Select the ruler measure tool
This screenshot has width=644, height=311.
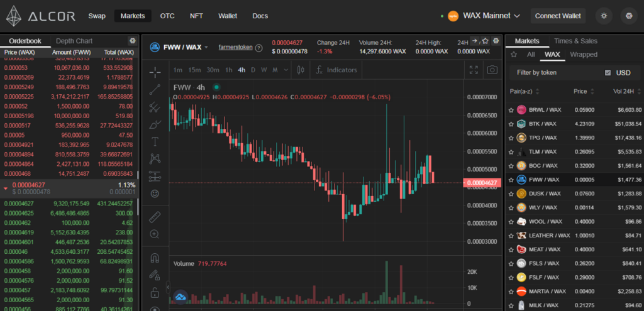click(x=155, y=217)
